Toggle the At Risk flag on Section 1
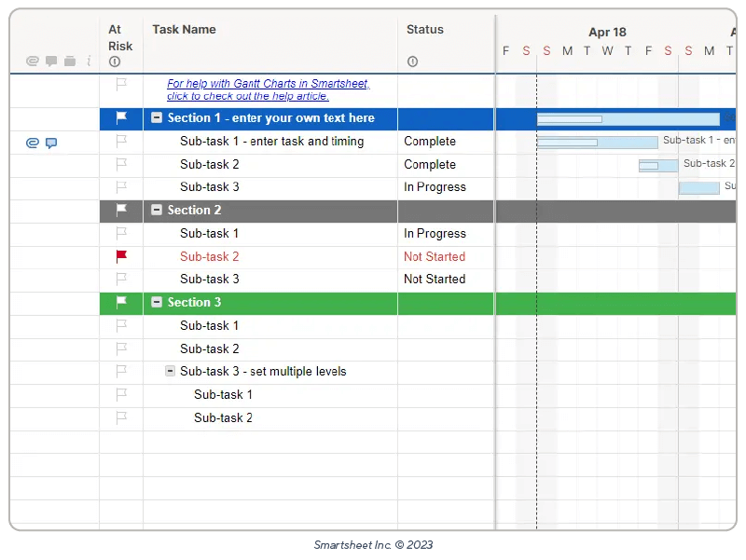The width and height of the screenshot is (746, 560). 120,119
